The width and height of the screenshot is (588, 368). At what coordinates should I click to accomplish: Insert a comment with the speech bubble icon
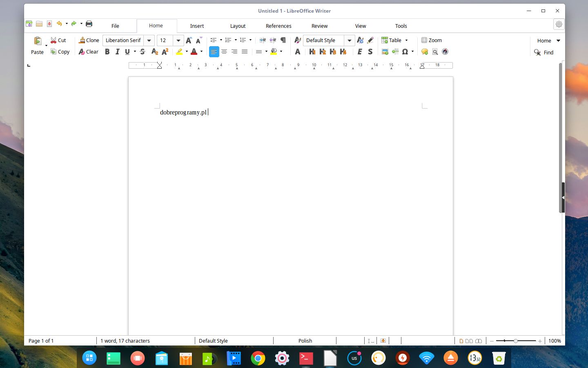425,52
